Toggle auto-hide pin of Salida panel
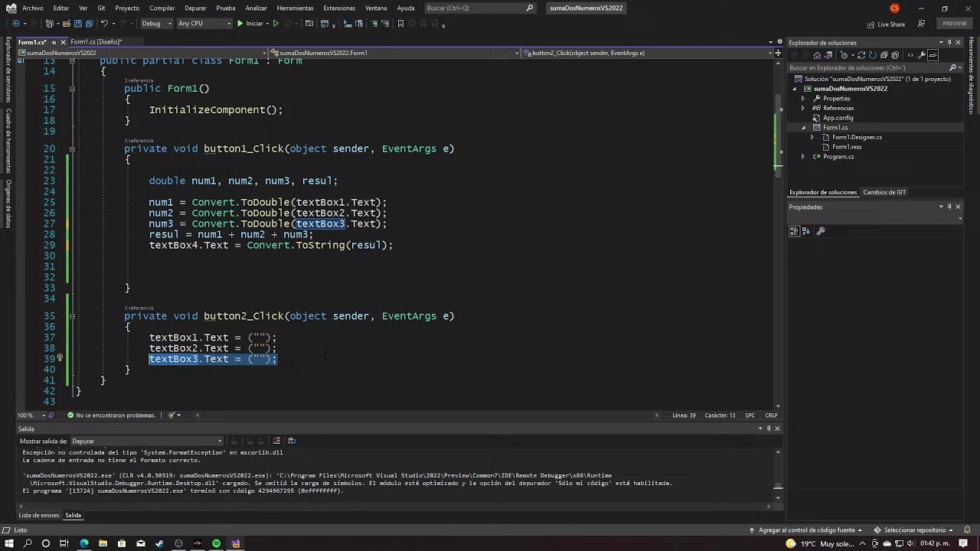 pyautogui.click(x=769, y=429)
